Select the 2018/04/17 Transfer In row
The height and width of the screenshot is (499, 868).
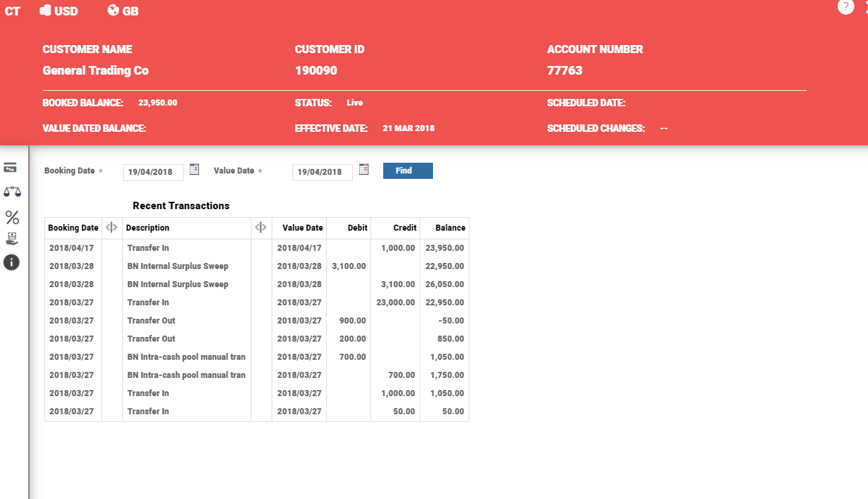[256, 248]
